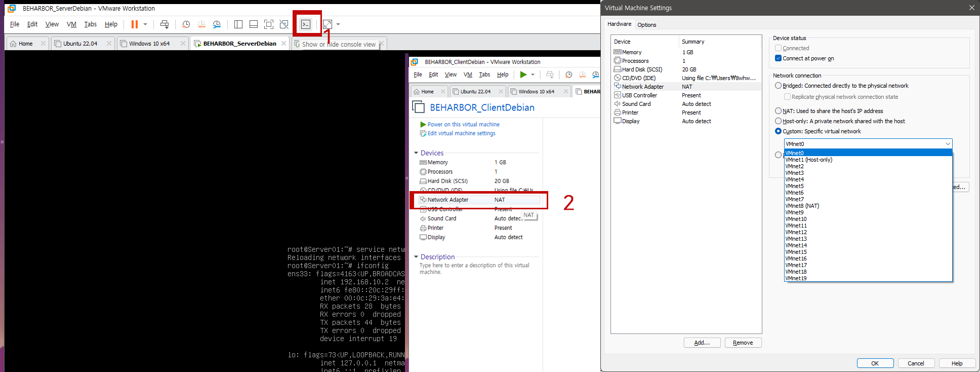
Task: Select Network Adapter row in settings device list
Action: pyautogui.click(x=686, y=87)
